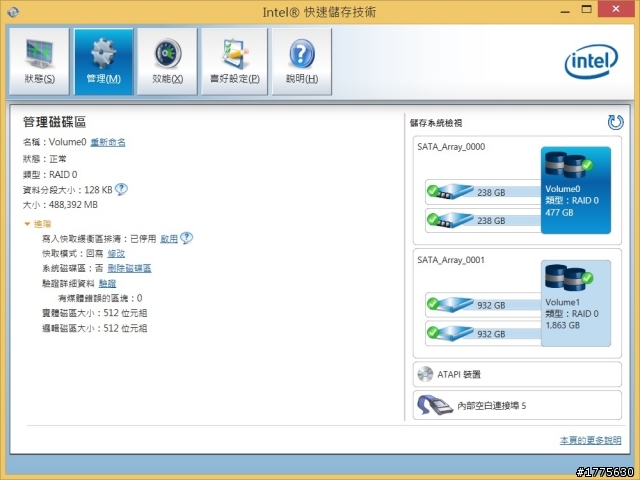
Task: Click the 驗證 verify link
Action: coord(107,283)
